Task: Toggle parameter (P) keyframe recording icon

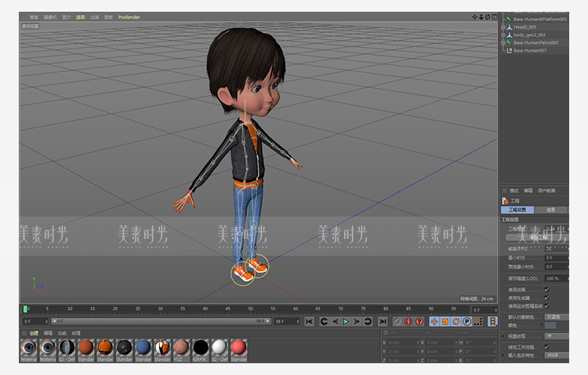Action: [467, 322]
